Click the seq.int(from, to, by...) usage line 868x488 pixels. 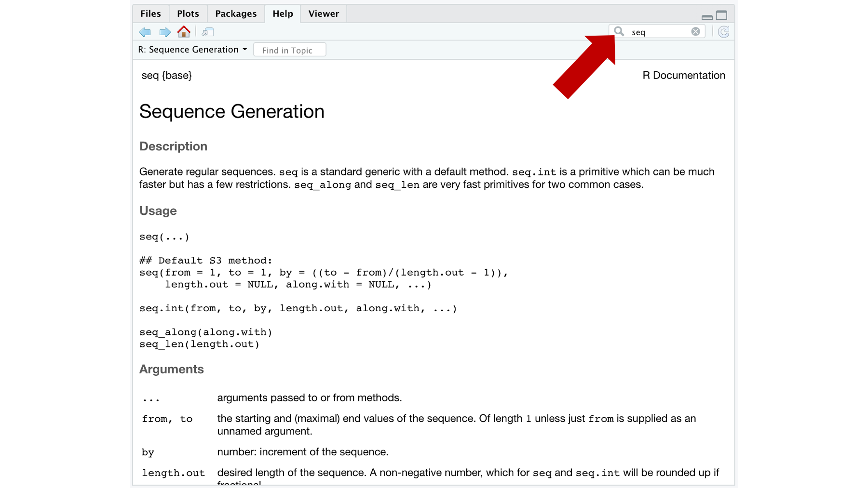coord(298,308)
